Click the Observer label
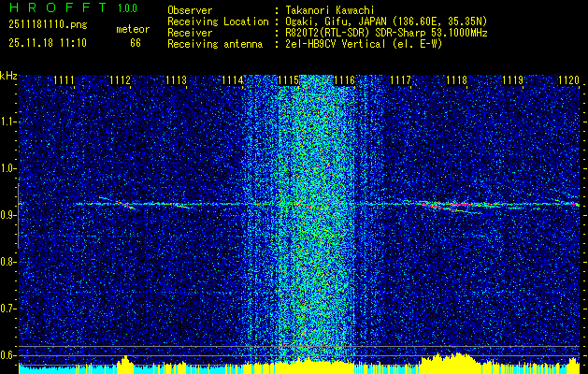Image resolution: width=588 pixels, height=374 pixels. (x=190, y=10)
